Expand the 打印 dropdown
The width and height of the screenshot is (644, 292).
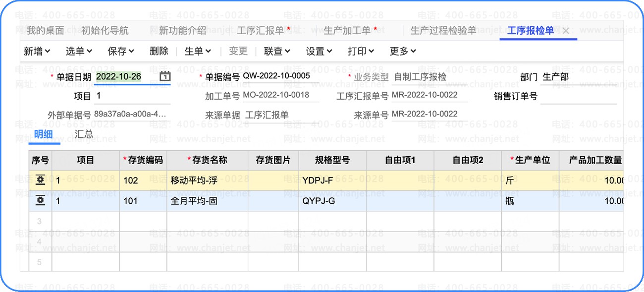[x=361, y=51]
